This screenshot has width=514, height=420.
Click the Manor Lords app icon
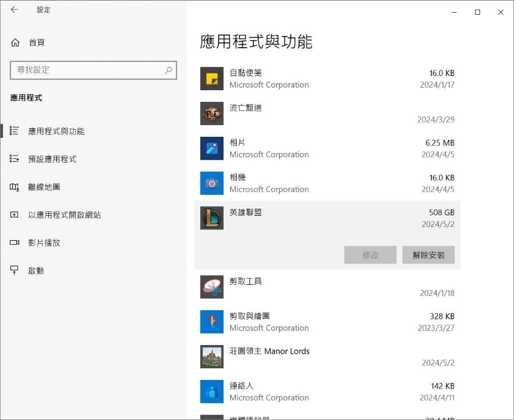212,357
